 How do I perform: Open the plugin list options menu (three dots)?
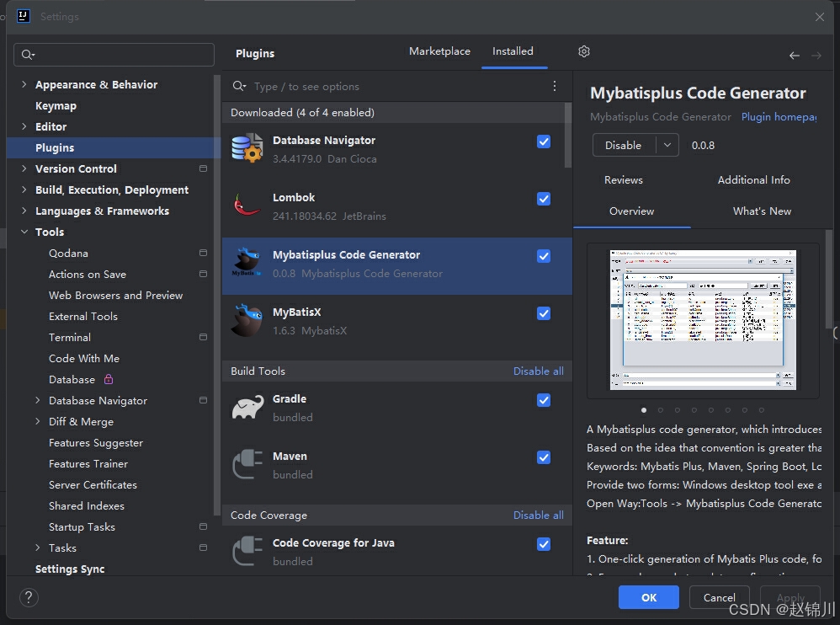[555, 86]
